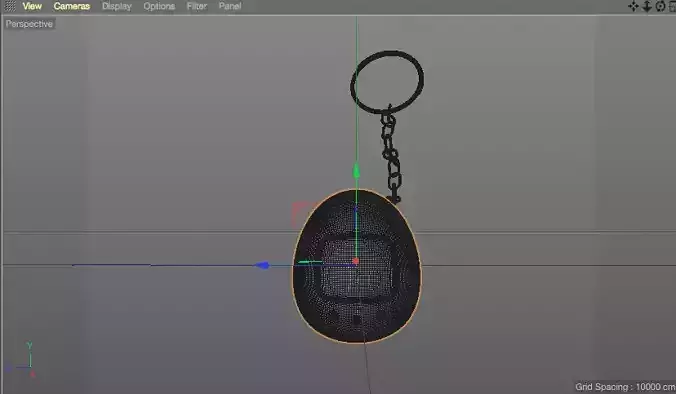Open the Panel menu
Image resolution: width=676 pixels, height=394 pixels.
click(x=230, y=6)
